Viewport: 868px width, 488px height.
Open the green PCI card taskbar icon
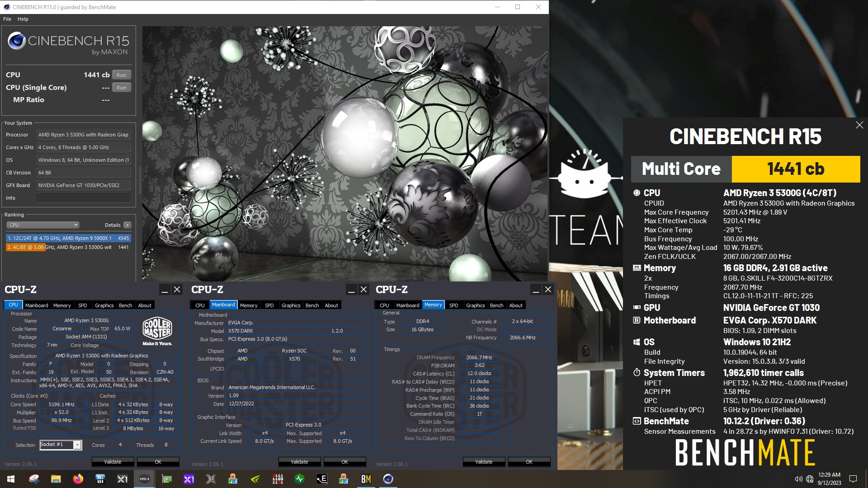[x=167, y=479]
